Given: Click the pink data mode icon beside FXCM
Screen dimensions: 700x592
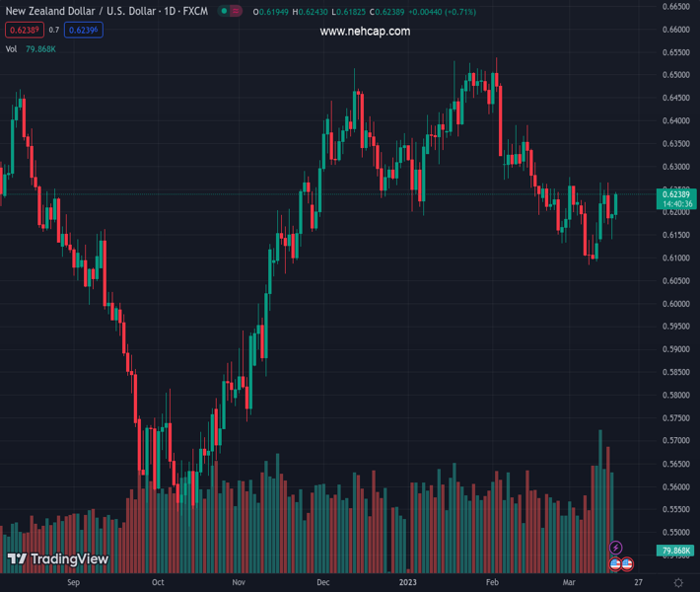Looking at the screenshot, I should [238, 12].
